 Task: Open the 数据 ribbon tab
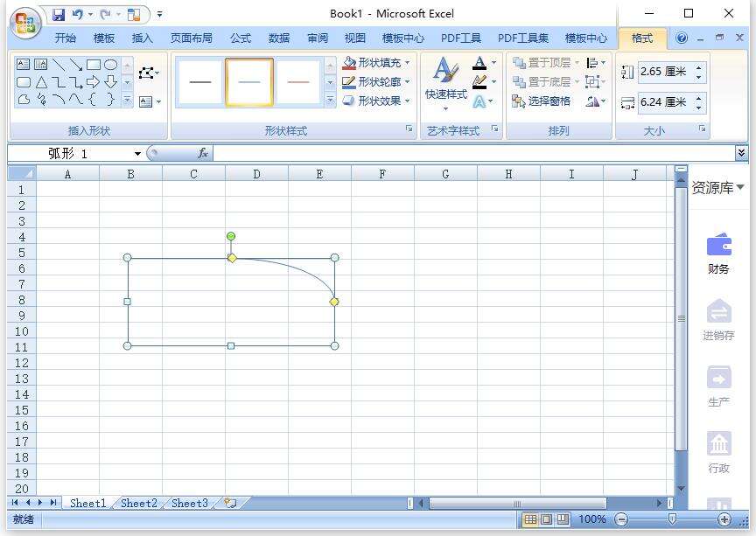point(279,38)
